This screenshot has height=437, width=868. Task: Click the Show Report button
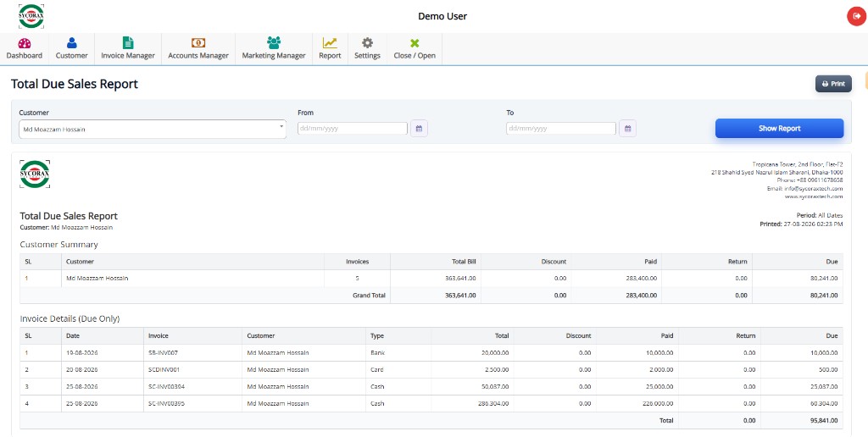click(780, 129)
